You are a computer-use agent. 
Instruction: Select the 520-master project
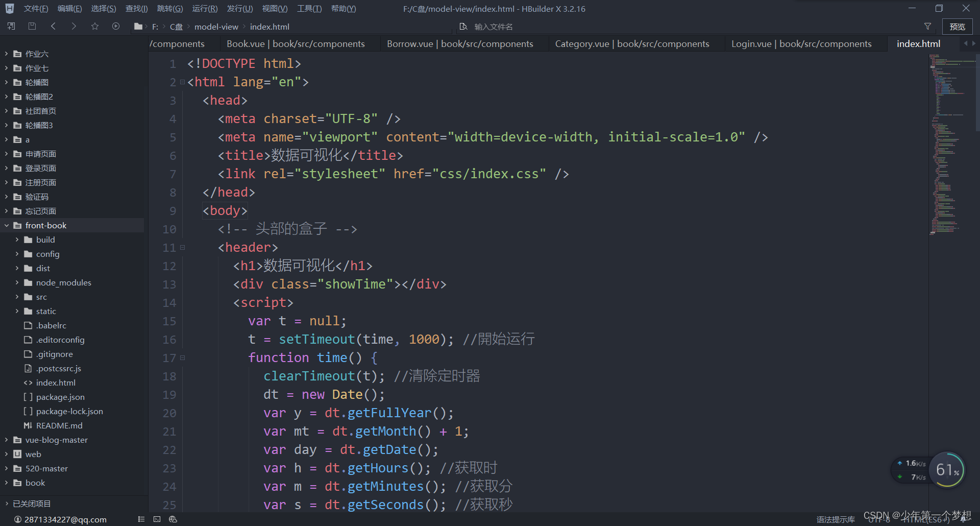coord(46,468)
